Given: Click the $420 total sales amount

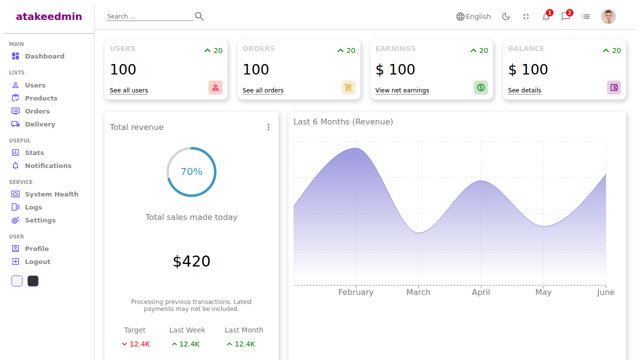Looking at the screenshot, I should [191, 262].
